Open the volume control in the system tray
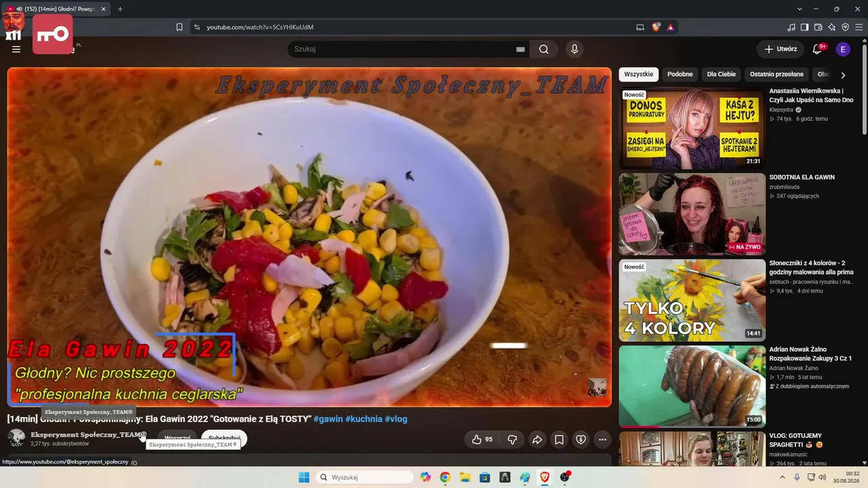Viewport: 868px width, 488px height. click(x=823, y=477)
